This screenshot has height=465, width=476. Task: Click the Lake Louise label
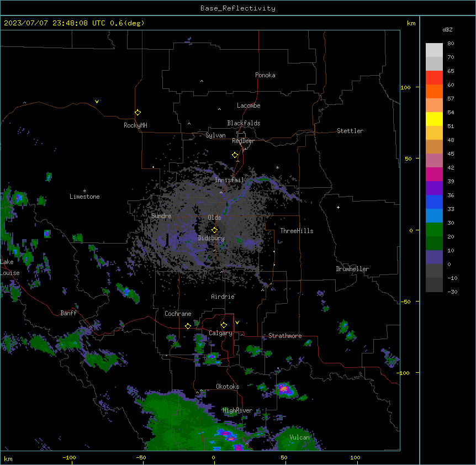tap(10, 267)
